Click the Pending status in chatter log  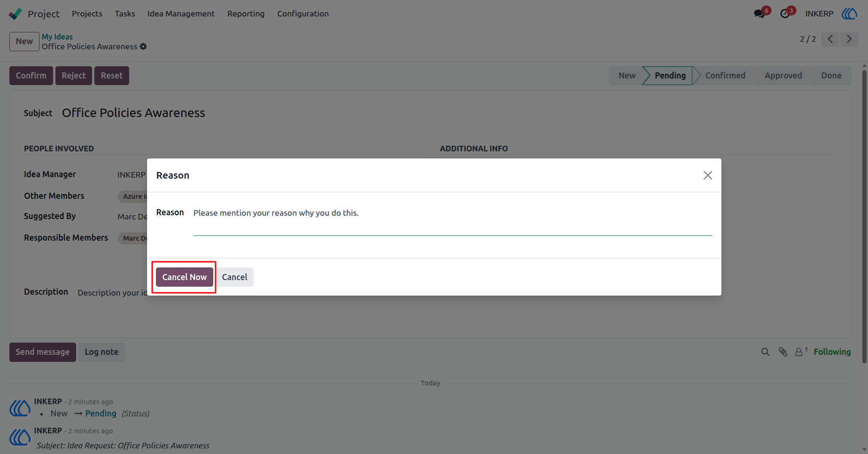101,414
